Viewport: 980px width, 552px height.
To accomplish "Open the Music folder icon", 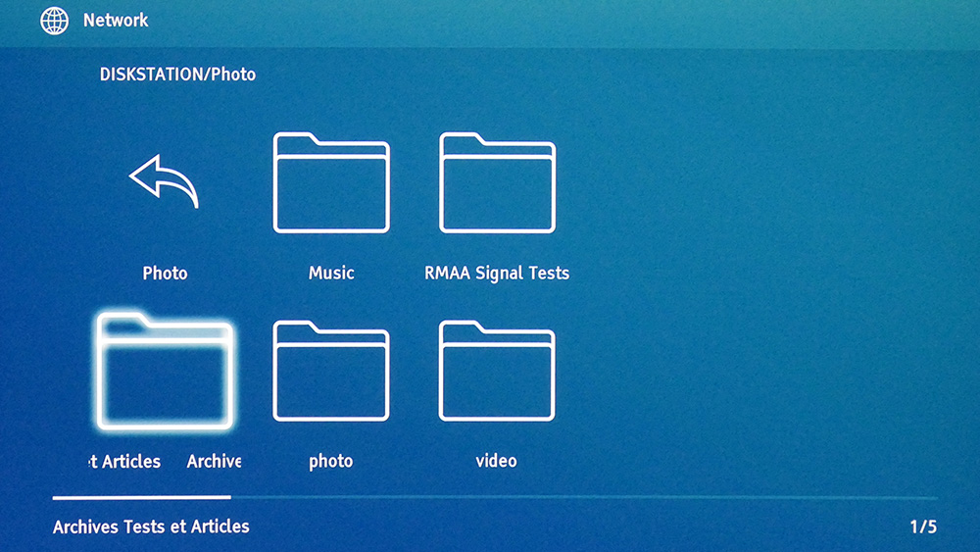I will click(x=331, y=182).
